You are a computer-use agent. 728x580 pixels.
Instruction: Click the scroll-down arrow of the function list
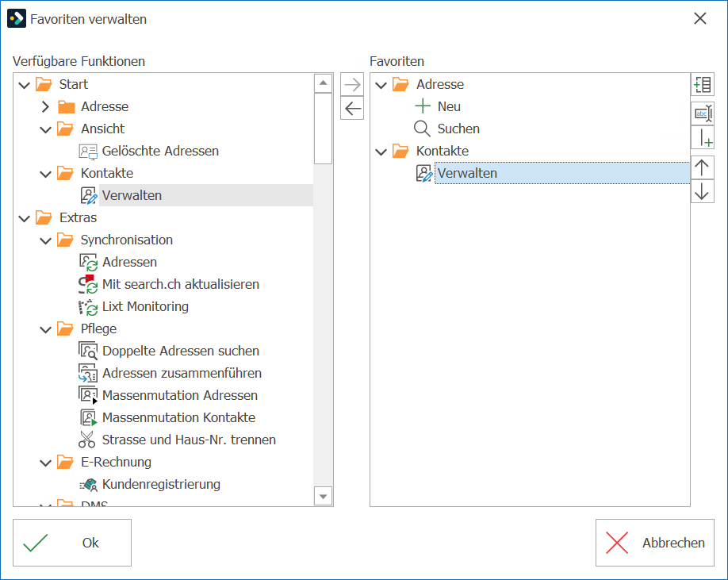[x=323, y=496]
